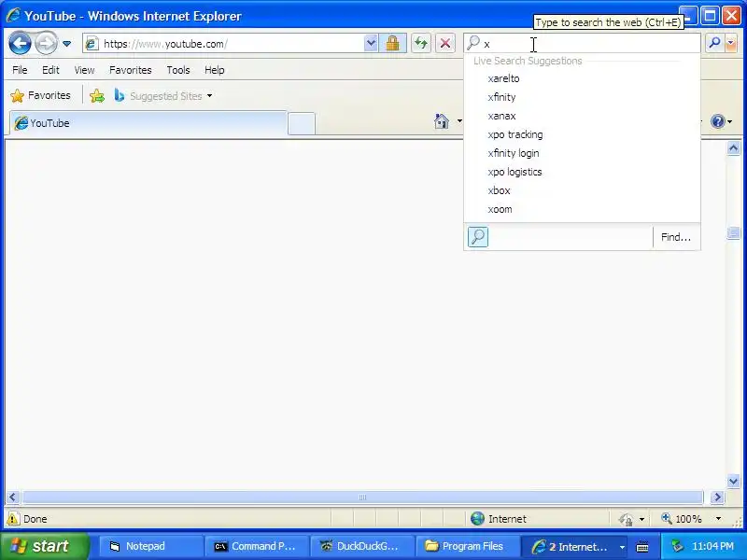
Task: Click the security lock icon
Action: point(392,44)
